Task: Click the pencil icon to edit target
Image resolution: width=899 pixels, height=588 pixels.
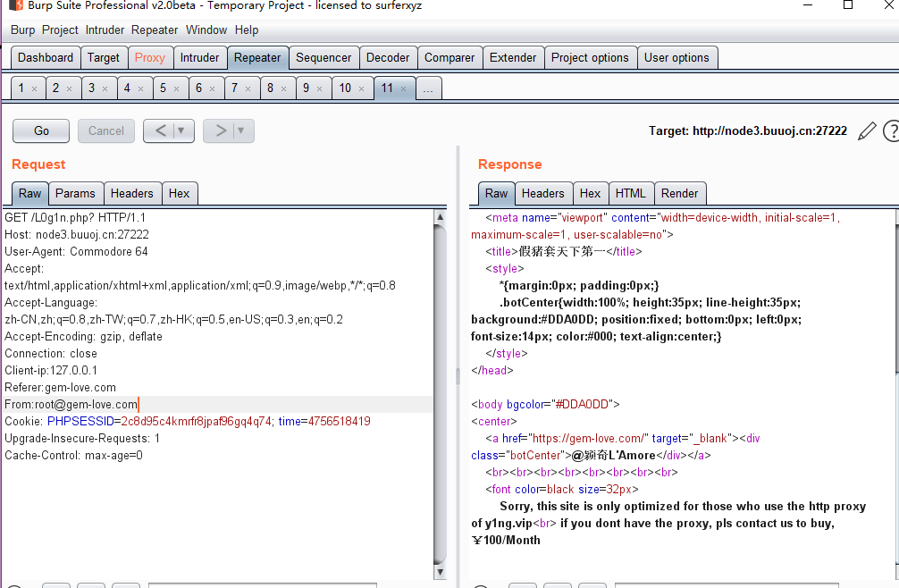Action: [866, 131]
